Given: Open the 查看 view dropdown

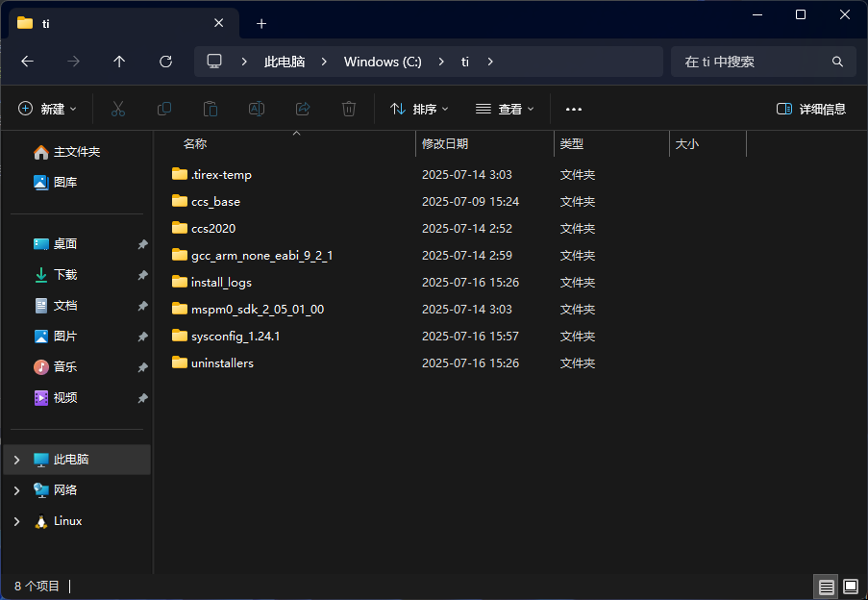Looking at the screenshot, I should [505, 109].
